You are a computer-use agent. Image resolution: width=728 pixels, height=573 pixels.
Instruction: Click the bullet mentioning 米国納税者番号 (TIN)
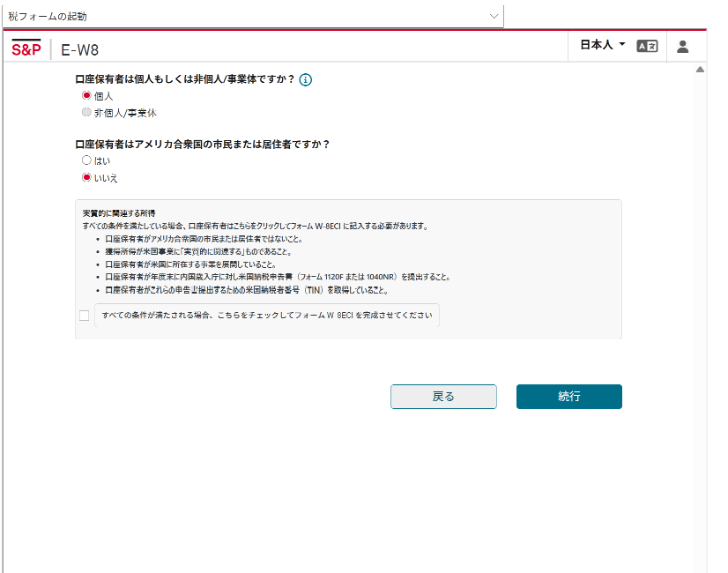[247, 290]
